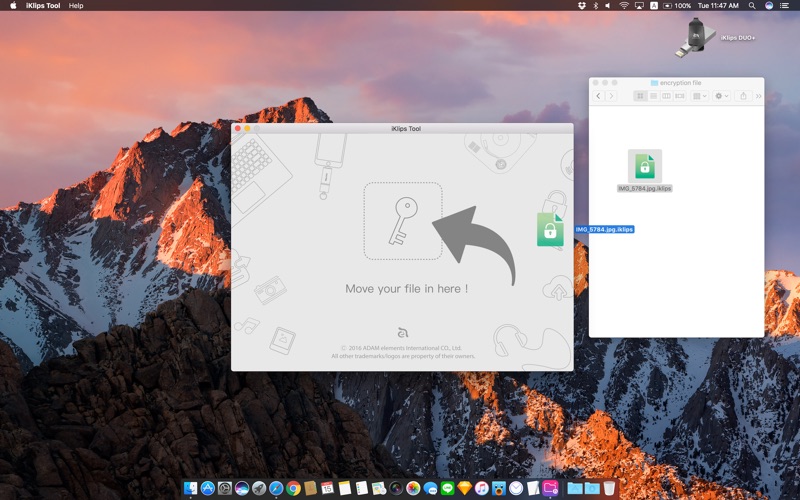Open Finder from the Dock
800x500 pixels.
click(x=190, y=488)
